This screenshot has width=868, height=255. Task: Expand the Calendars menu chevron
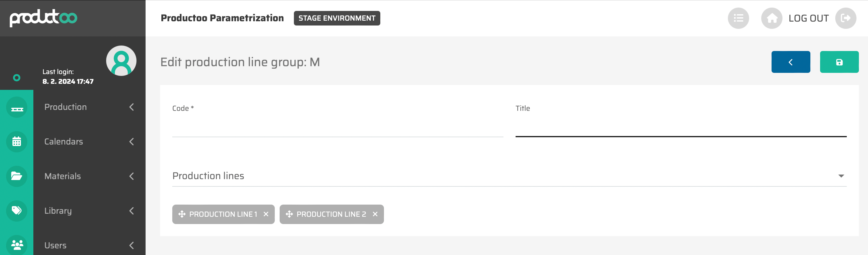coord(132,142)
